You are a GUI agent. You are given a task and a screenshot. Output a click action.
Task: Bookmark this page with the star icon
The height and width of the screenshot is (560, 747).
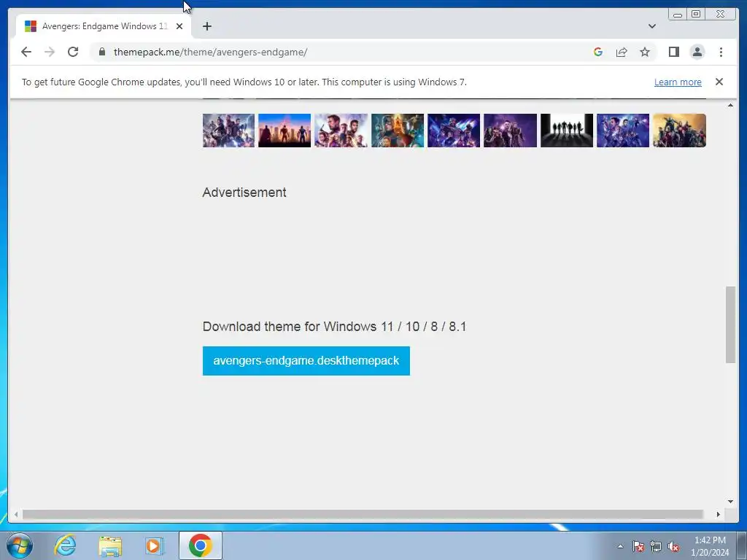coord(645,52)
